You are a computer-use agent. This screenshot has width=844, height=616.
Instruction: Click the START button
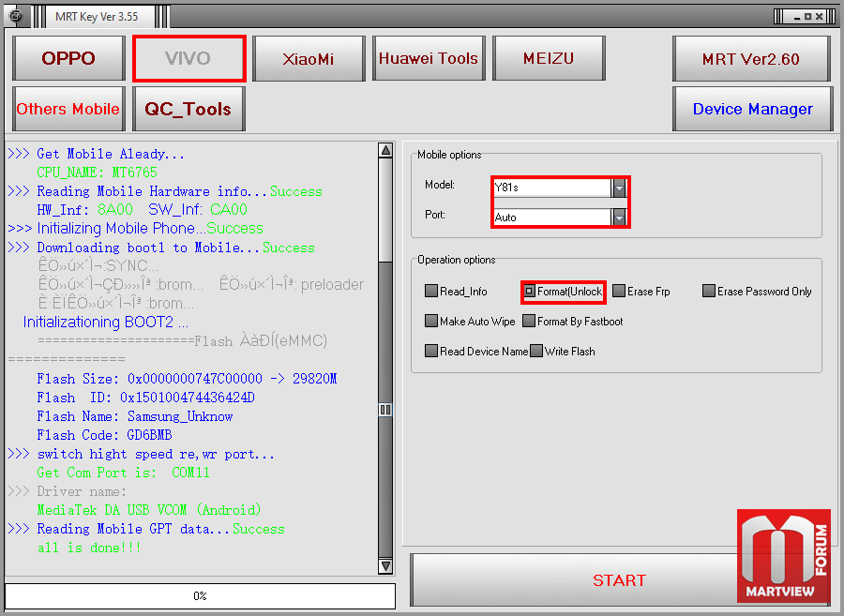[x=619, y=580]
